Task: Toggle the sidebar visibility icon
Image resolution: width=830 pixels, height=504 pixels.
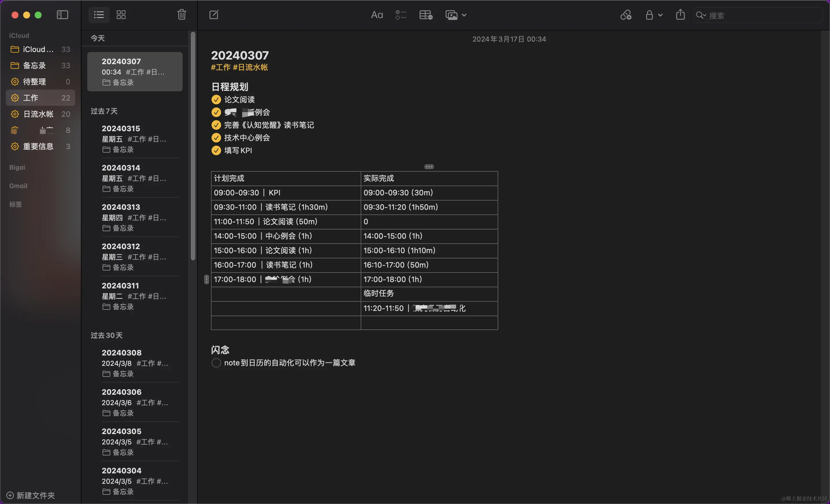Action: 62,15
